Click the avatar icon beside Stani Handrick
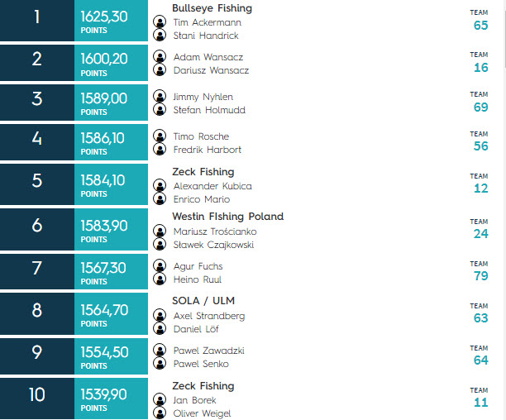 (160, 35)
